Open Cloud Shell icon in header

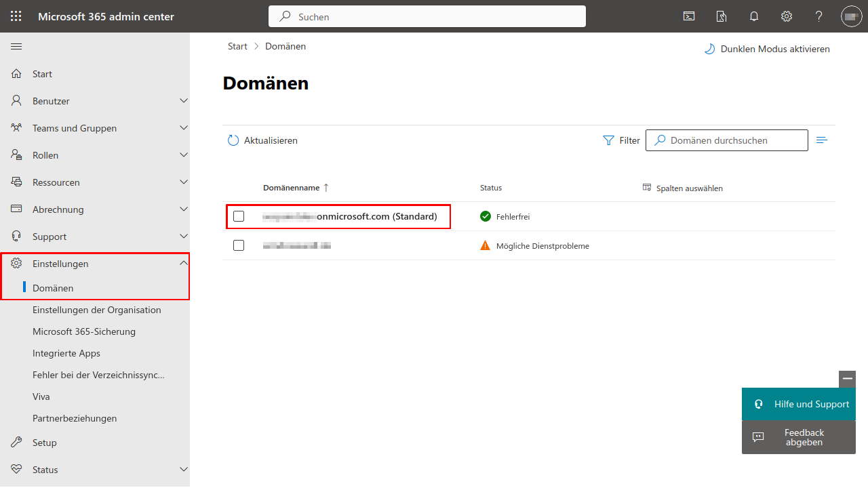[x=689, y=16]
